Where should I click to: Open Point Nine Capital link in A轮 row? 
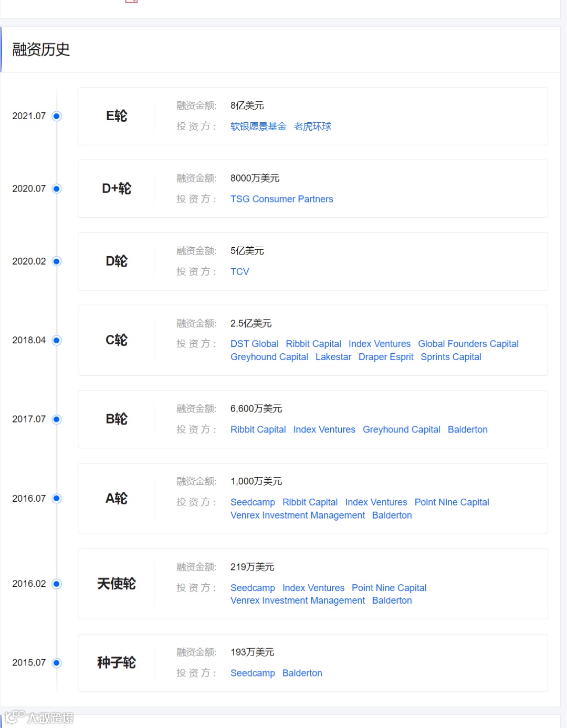point(452,502)
